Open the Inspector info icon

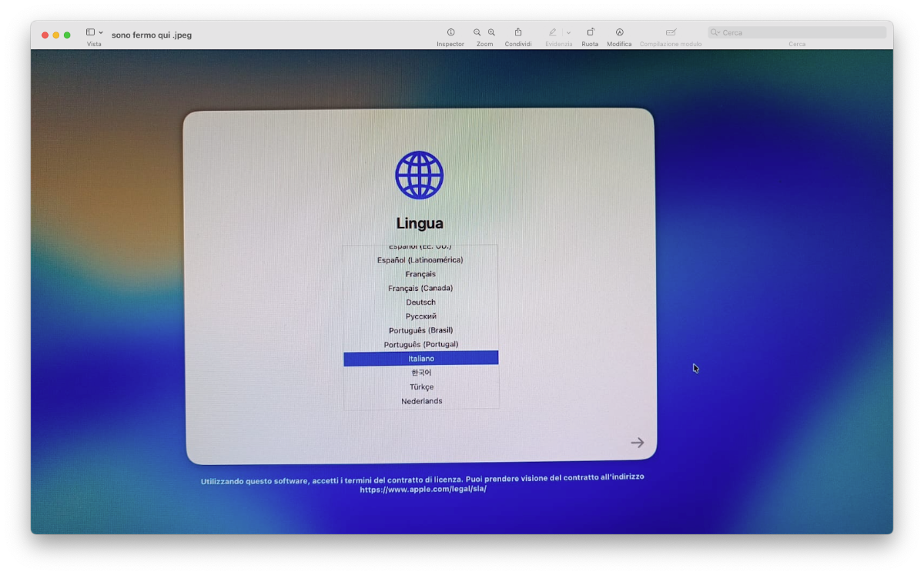coord(450,32)
